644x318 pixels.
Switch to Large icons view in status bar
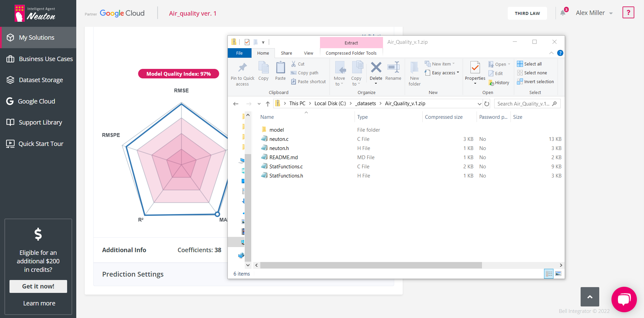pyautogui.click(x=558, y=274)
